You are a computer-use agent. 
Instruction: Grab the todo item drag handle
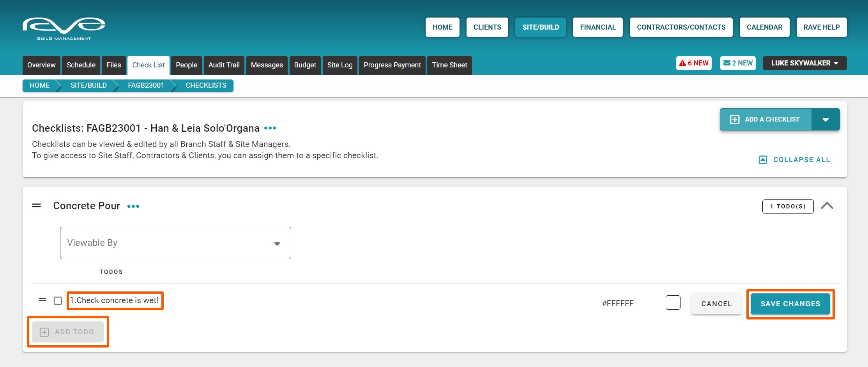[x=42, y=300]
